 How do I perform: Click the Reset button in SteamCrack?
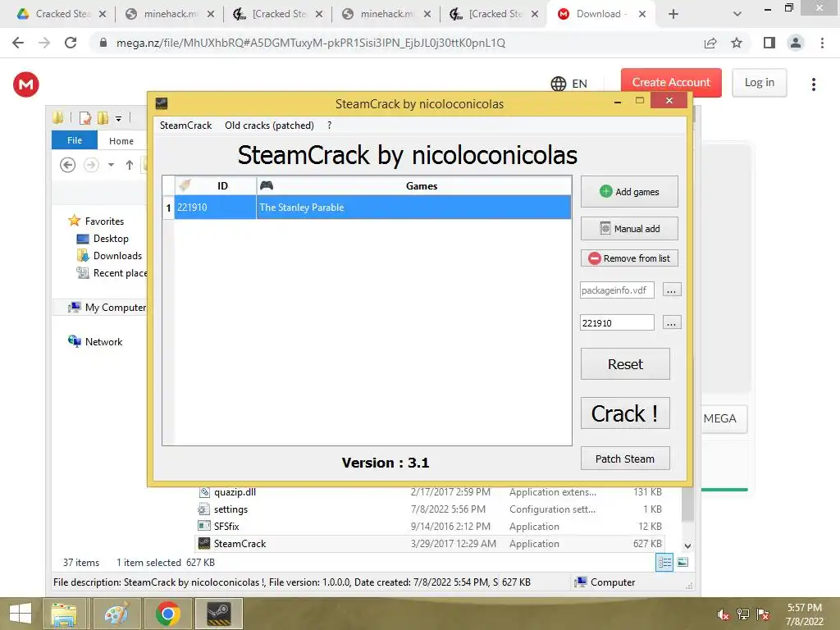[x=625, y=364]
